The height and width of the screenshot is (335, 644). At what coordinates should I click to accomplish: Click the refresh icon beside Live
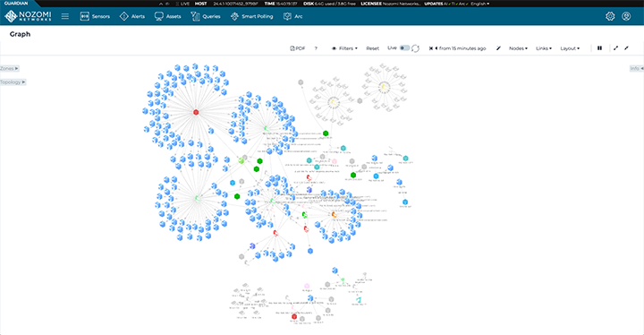[415, 48]
